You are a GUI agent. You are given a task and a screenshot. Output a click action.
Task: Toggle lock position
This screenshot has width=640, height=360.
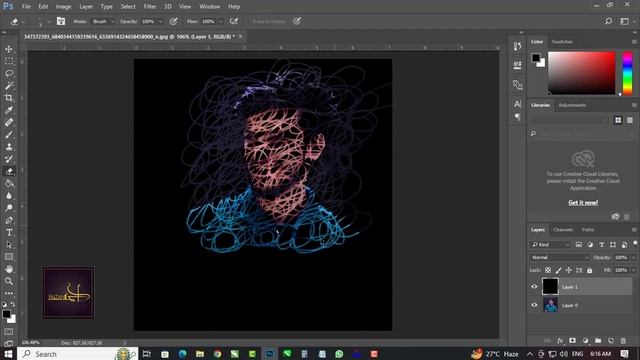pos(569,270)
